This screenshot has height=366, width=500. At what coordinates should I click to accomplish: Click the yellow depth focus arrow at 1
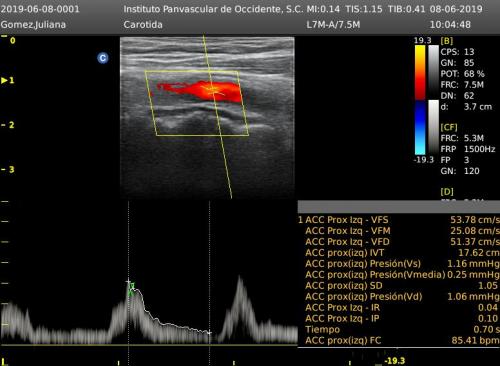[4, 80]
